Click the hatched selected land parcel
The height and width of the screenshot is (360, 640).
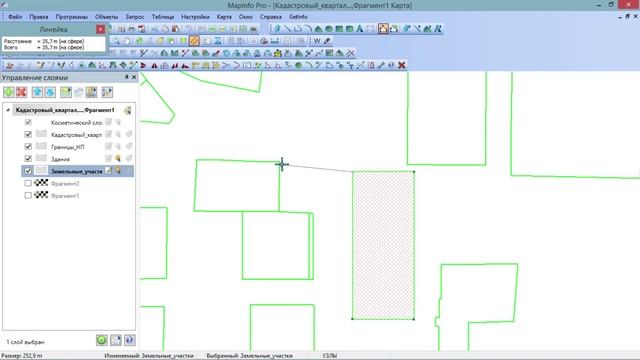383,245
